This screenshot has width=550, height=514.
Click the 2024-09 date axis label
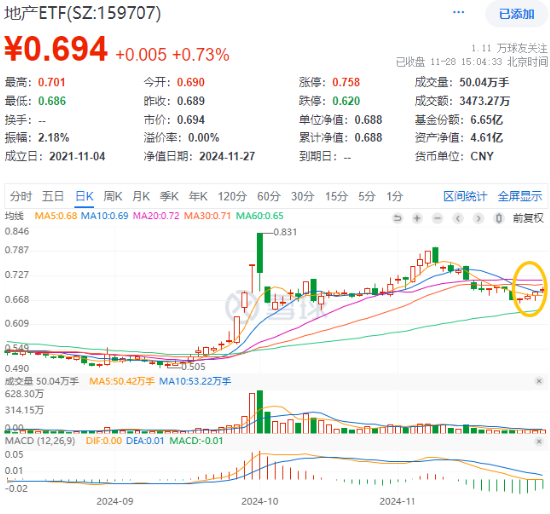115,501
